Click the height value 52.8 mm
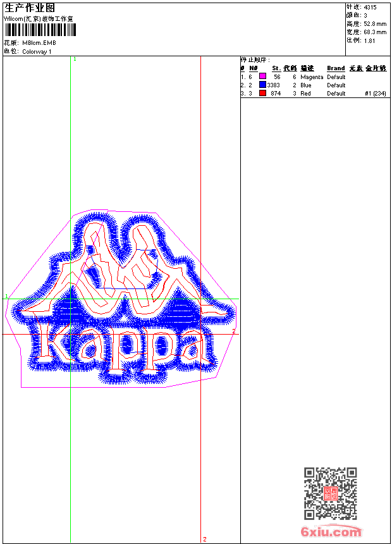Viewport: 392px width, 544px height. [x=375, y=24]
